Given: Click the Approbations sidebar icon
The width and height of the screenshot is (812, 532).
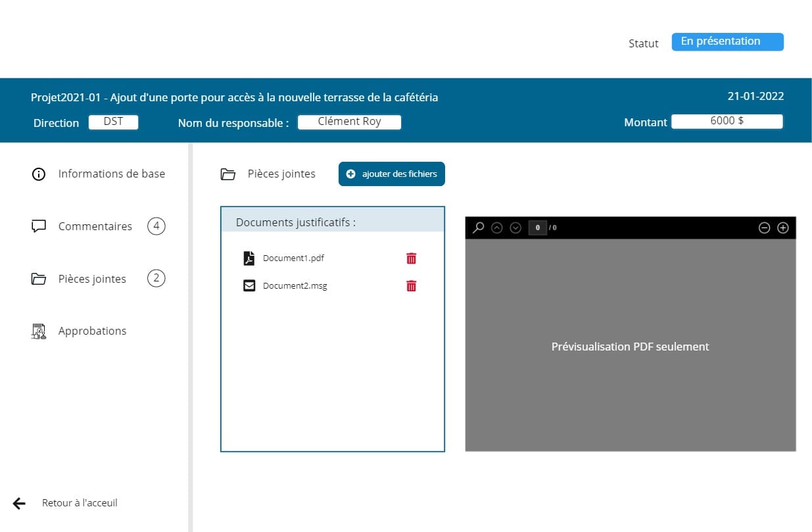Looking at the screenshot, I should click(x=39, y=331).
